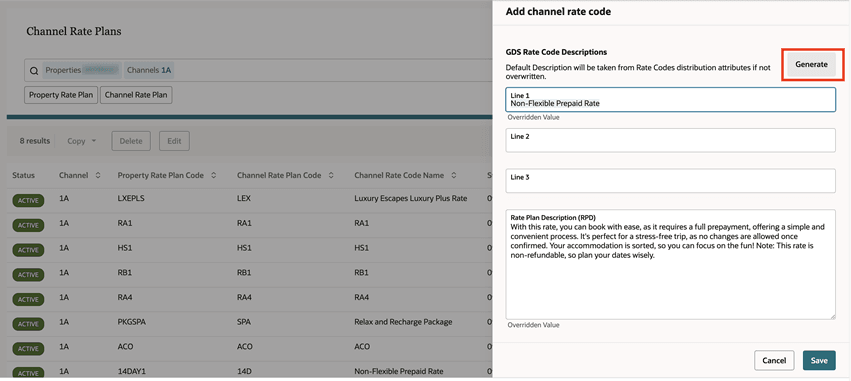Click into the Line 2 field

click(670, 141)
